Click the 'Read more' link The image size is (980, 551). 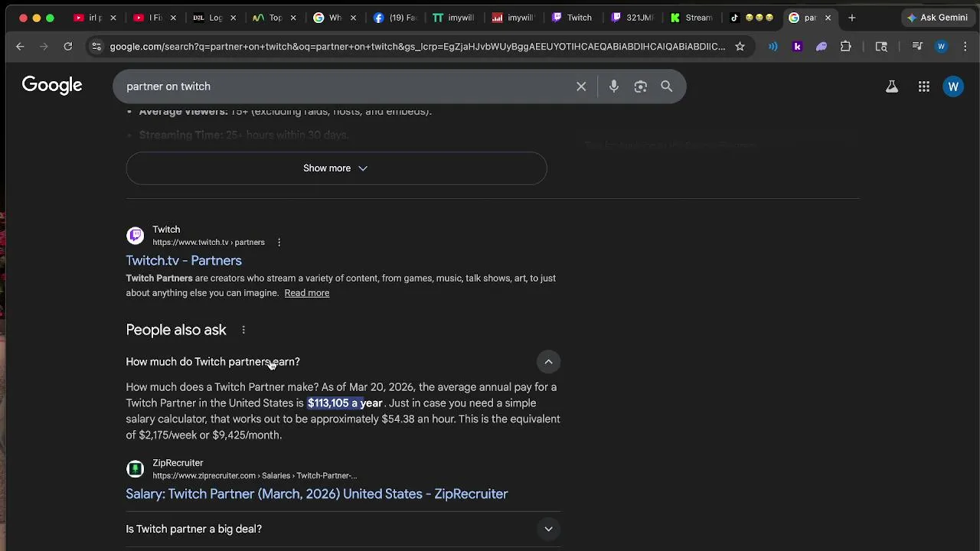(307, 293)
